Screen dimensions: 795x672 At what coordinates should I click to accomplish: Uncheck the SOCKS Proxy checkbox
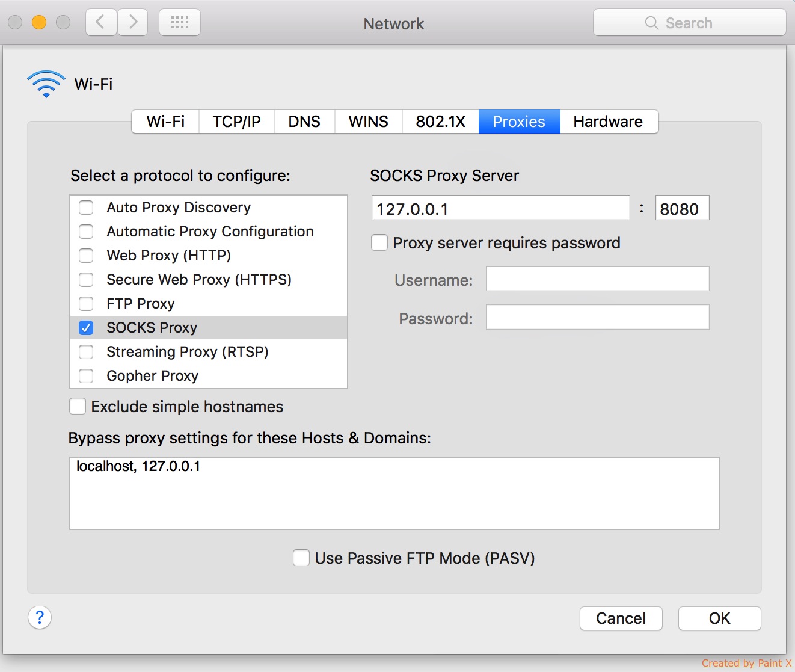(x=87, y=328)
